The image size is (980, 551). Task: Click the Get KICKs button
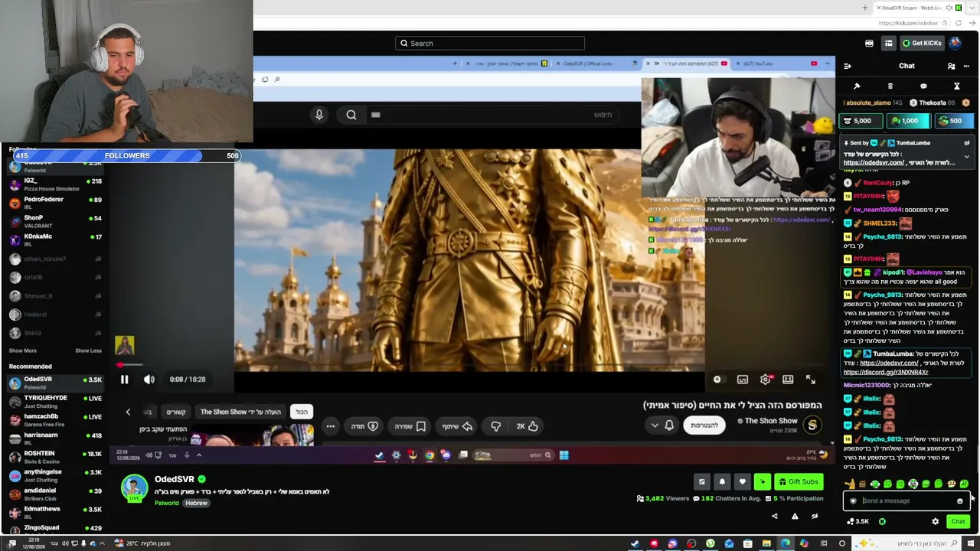921,44
